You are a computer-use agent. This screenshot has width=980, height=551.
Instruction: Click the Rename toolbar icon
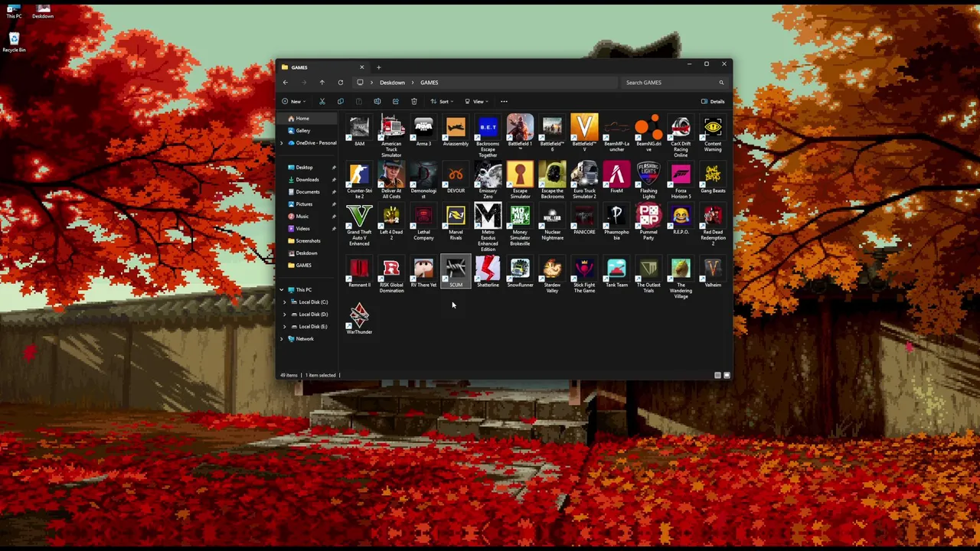(377, 101)
